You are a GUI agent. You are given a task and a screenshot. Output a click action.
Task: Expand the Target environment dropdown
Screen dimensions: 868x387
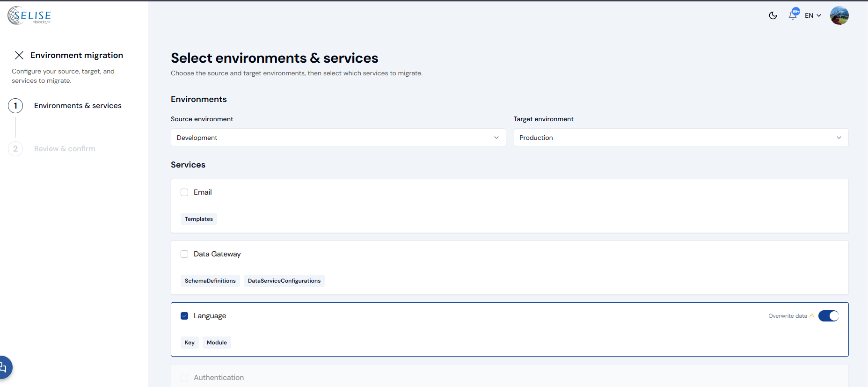click(x=680, y=138)
